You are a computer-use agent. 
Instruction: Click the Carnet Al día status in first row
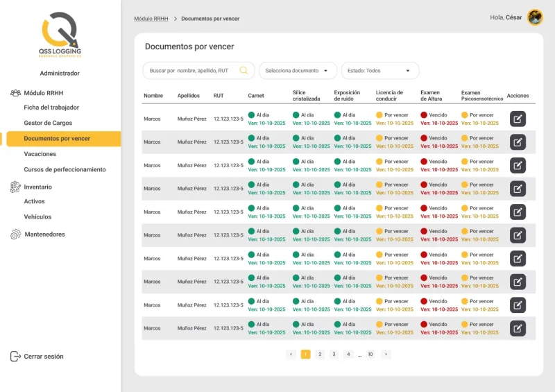pyautogui.click(x=259, y=114)
